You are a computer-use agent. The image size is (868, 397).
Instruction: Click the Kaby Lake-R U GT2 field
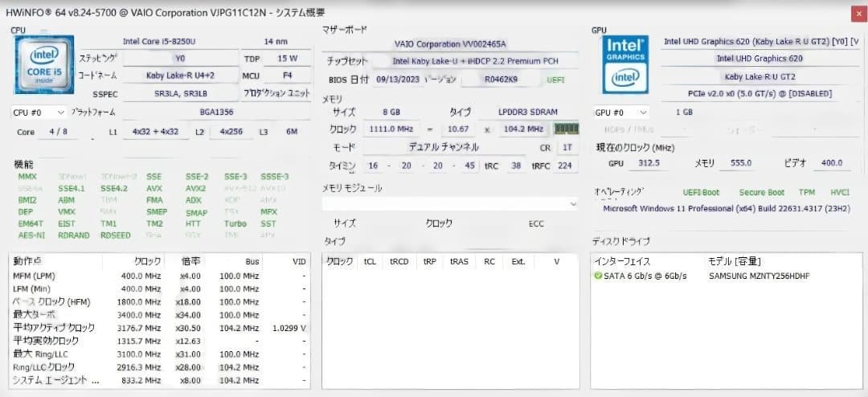[x=759, y=76]
